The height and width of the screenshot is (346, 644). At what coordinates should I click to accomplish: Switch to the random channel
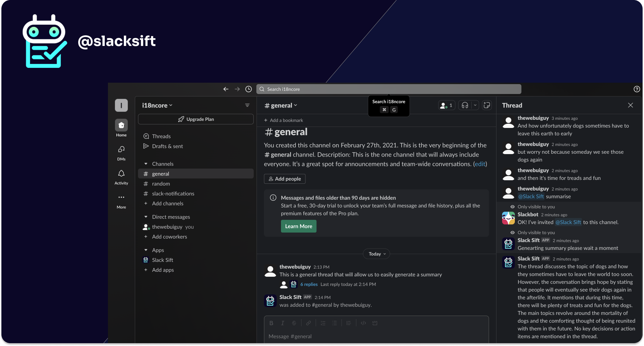[161, 183]
